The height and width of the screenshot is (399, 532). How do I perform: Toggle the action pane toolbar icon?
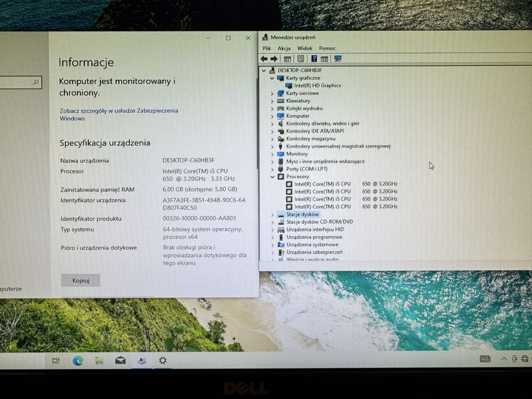pyautogui.click(x=325, y=59)
